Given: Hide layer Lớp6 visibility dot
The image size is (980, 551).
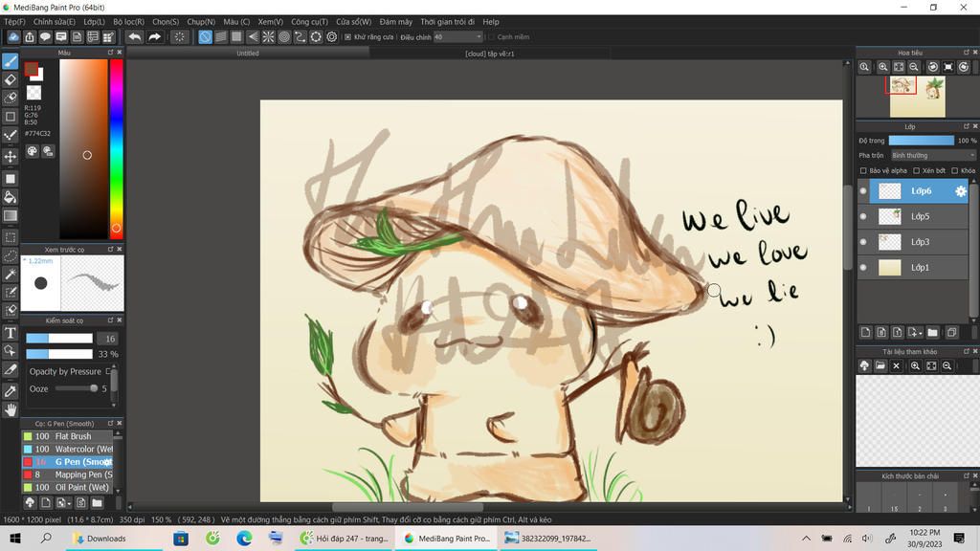Looking at the screenshot, I should [x=863, y=191].
